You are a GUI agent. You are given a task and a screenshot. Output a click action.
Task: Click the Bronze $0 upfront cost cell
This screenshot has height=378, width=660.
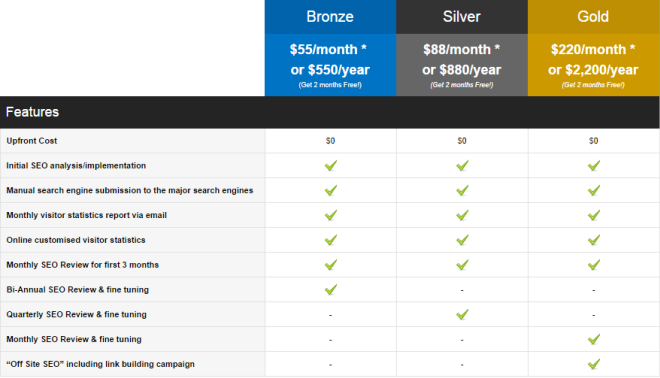[330, 141]
